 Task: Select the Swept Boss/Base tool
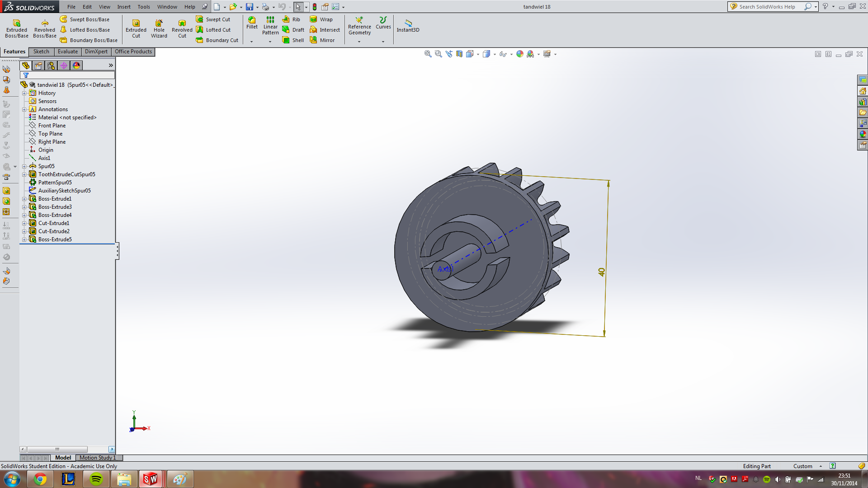click(x=85, y=19)
